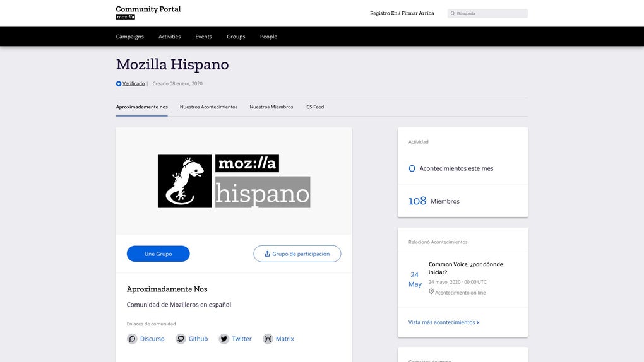Click Comunidad de Mozilleros en español text

179,305
